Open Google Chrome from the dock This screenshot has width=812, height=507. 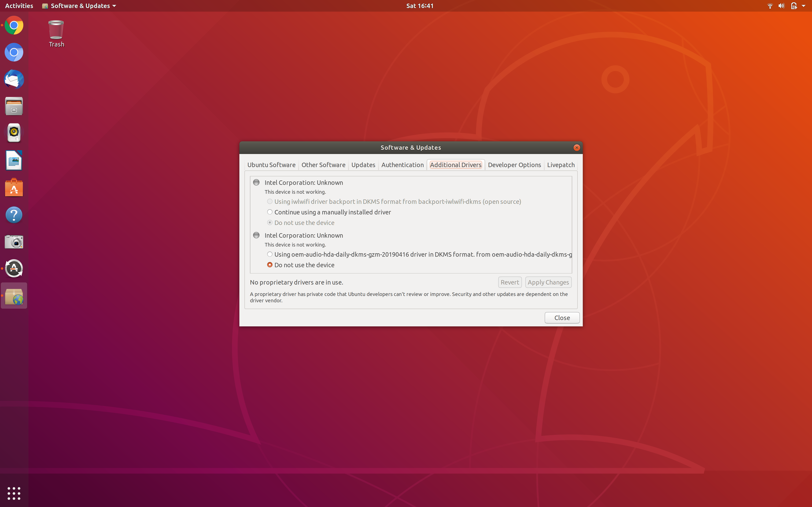tap(14, 26)
